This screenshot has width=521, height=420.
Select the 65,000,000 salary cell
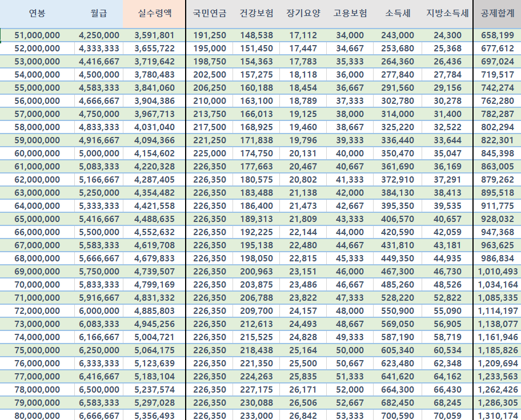pos(37,219)
